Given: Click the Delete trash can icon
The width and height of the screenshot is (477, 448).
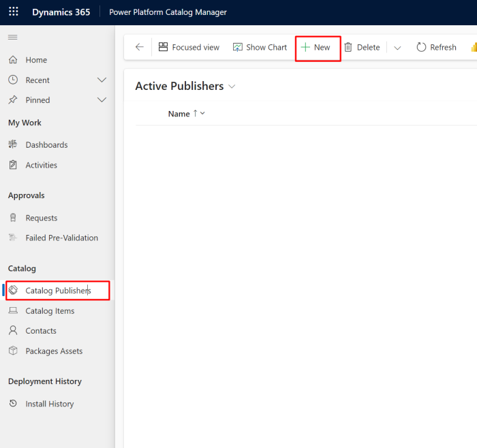Looking at the screenshot, I should [348, 47].
